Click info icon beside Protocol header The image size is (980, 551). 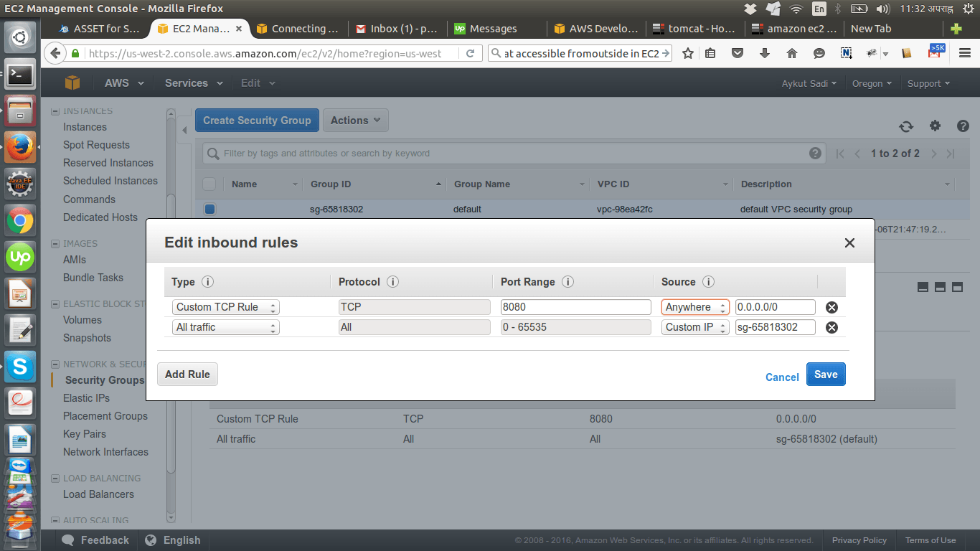(392, 282)
